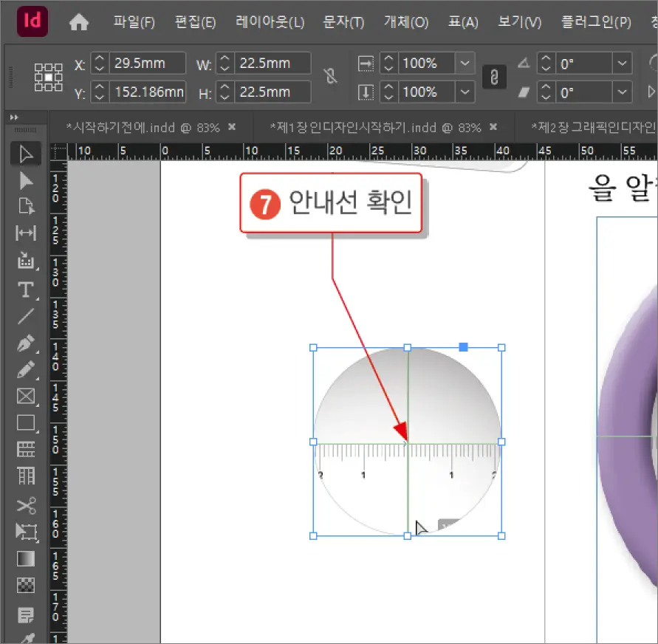Select the Direct Selection tool
Screen dimensions: 658x644
(26, 181)
